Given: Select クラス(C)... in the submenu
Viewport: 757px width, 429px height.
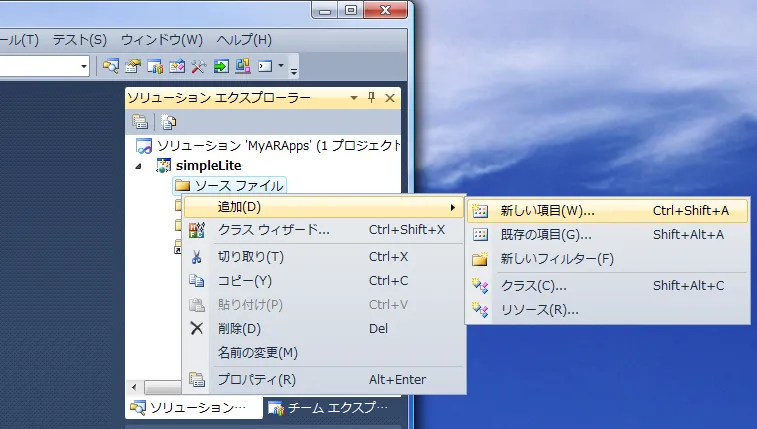Looking at the screenshot, I should (607, 286).
